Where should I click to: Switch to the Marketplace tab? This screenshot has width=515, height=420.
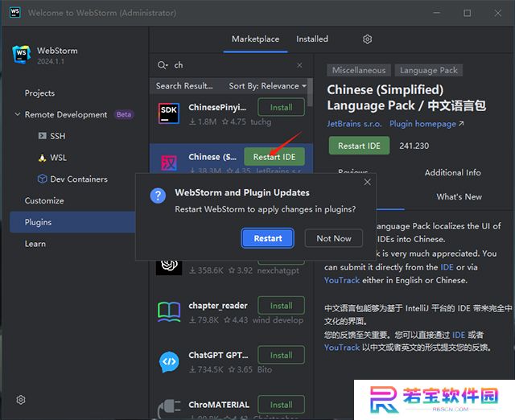(x=255, y=39)
